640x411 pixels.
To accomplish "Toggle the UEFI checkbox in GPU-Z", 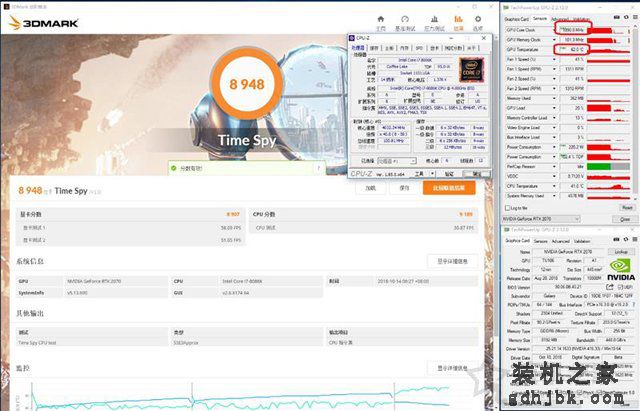I will (x=620, y=287).
